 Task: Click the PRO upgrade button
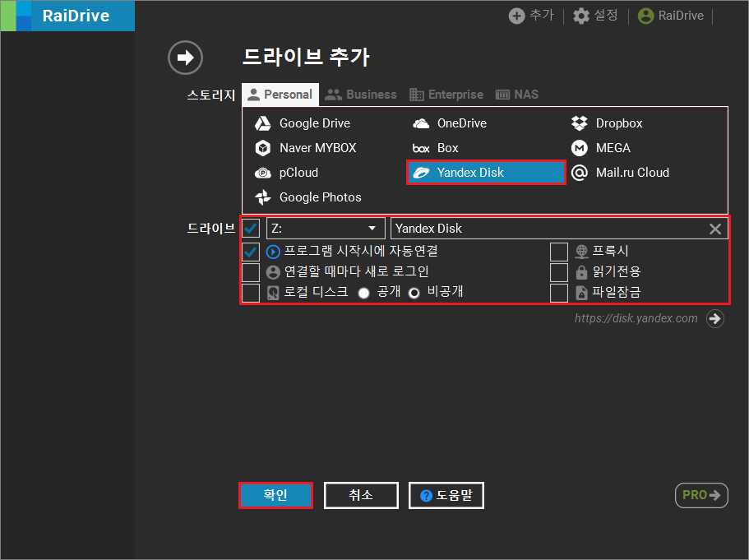tap(701, 496)
